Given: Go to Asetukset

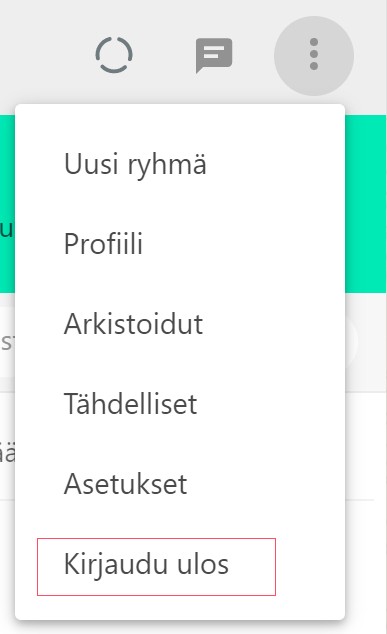Looking at the screenshot, I should (x=125, y=484).
